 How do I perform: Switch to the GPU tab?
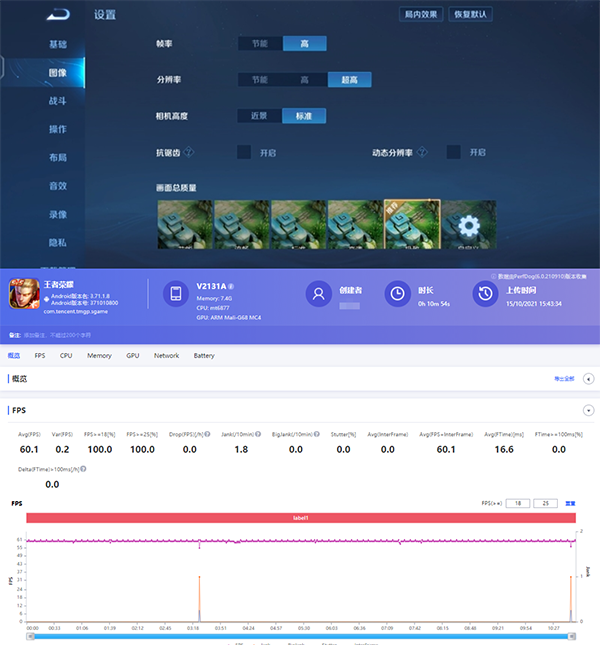(132, 355)
